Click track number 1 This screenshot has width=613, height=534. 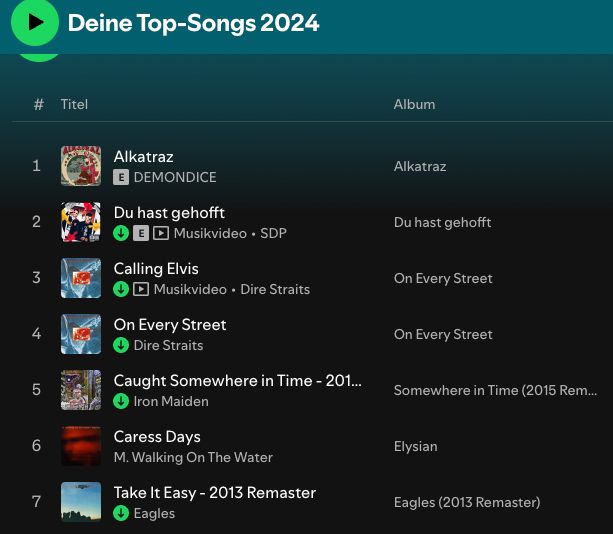[x=36, y=166]
